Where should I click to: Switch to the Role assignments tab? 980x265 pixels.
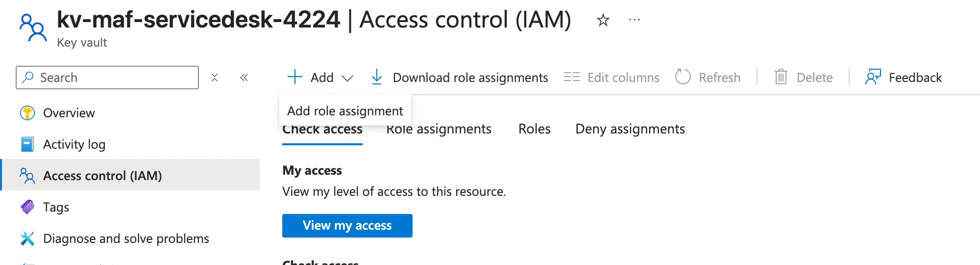(439, 129)
